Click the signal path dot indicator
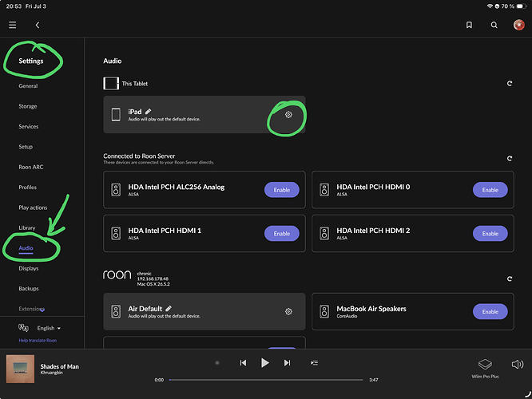Image resolution: width=532 pixels, height=399 pixels. coord(217,363)
